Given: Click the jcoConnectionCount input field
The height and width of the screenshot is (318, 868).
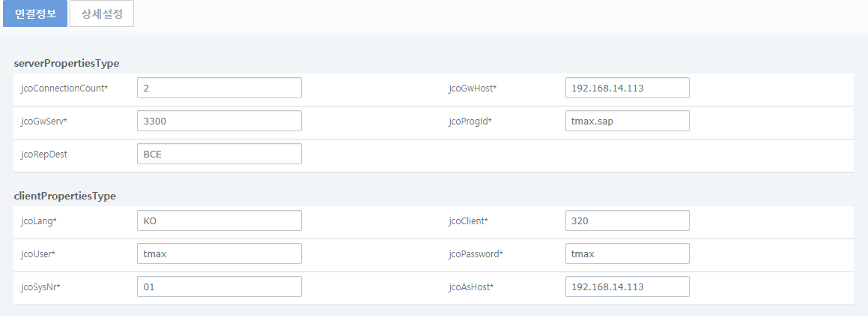Looking at the screenshot, I should point(219,88).
